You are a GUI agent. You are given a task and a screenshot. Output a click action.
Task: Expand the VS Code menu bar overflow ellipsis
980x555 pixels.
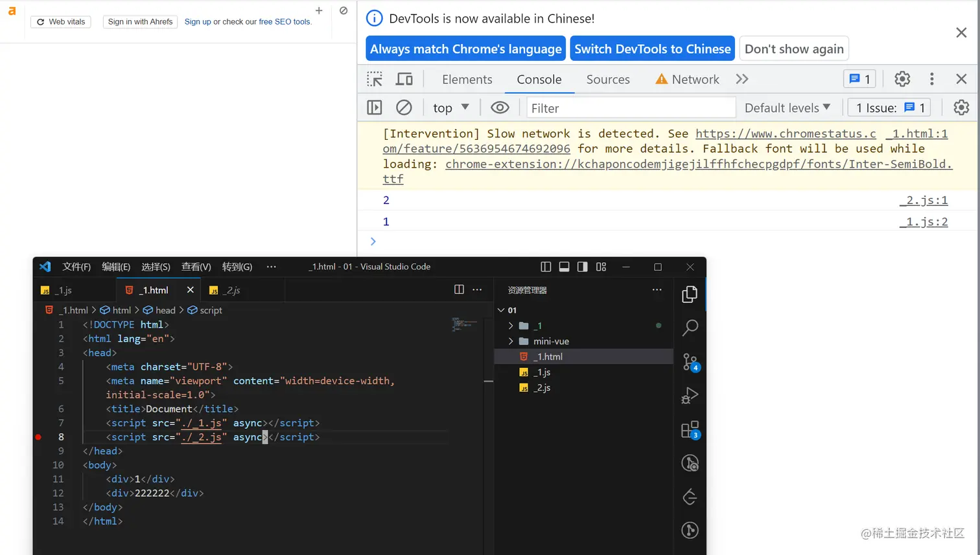click(x=272, y=267)
